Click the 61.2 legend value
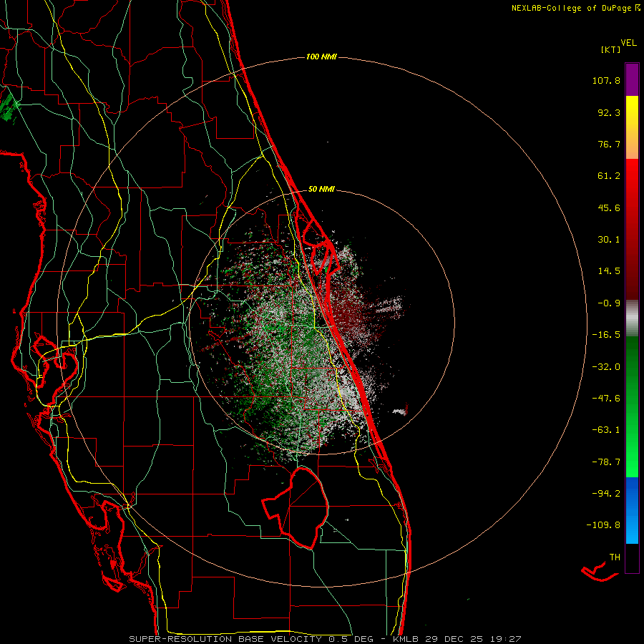The height and width of the screenshot is (644, 644). [609, 176]
